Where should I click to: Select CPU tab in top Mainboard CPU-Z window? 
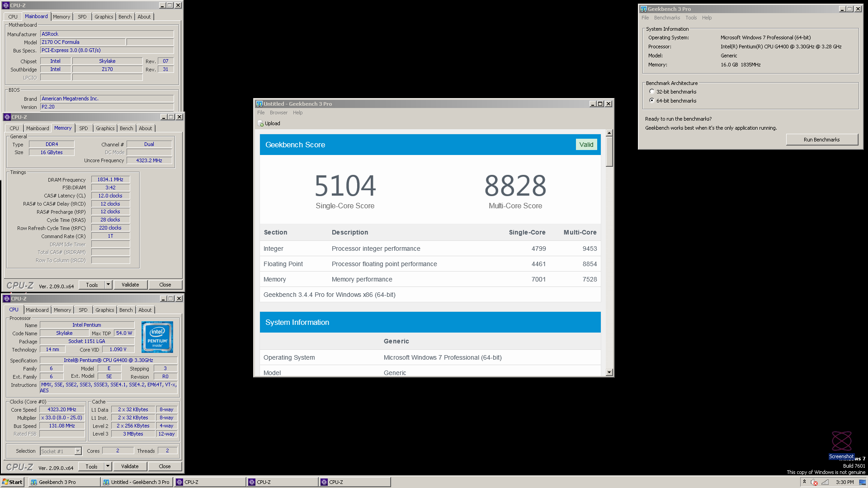13,17
